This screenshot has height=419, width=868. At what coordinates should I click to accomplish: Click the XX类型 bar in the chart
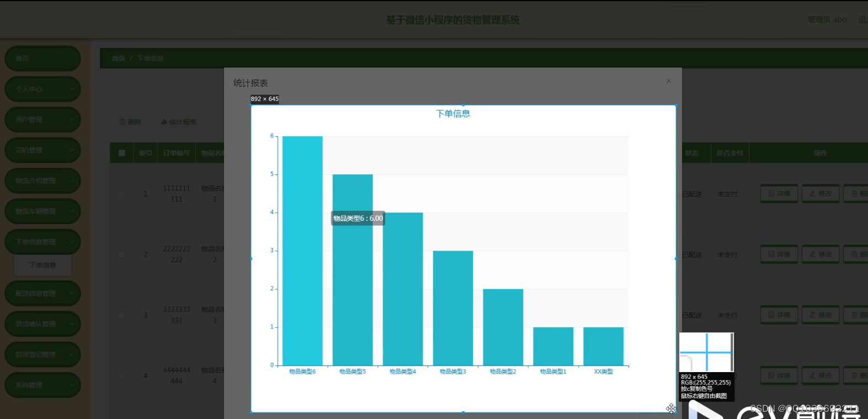tap(604, 346)
